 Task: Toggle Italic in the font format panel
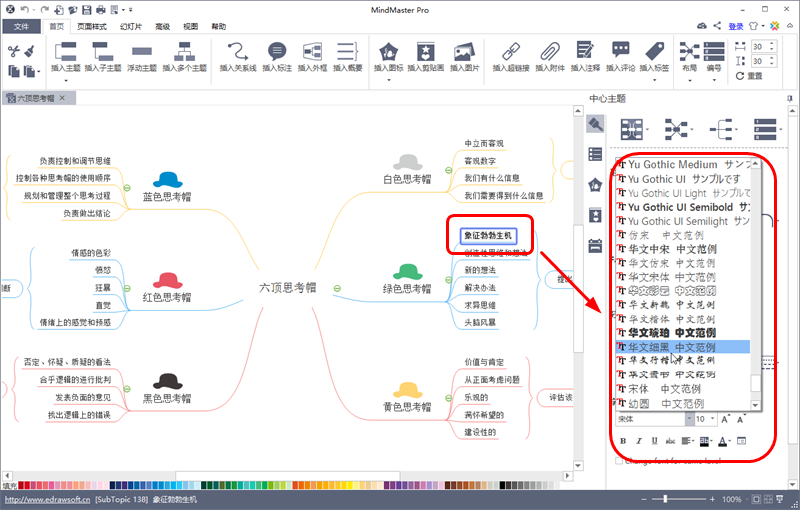tap(638, 440)
